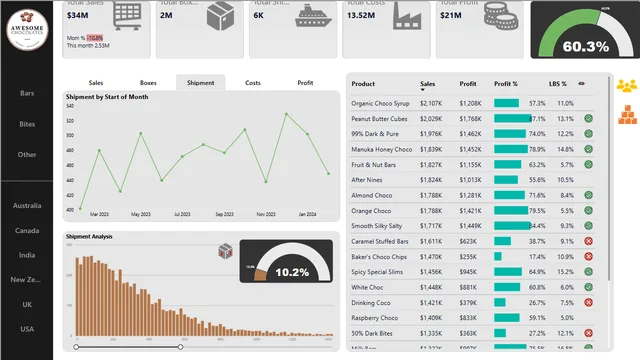Viewport: 640px width, 360px height.
Task: Filter by USA
Action: tap(27, 329)
